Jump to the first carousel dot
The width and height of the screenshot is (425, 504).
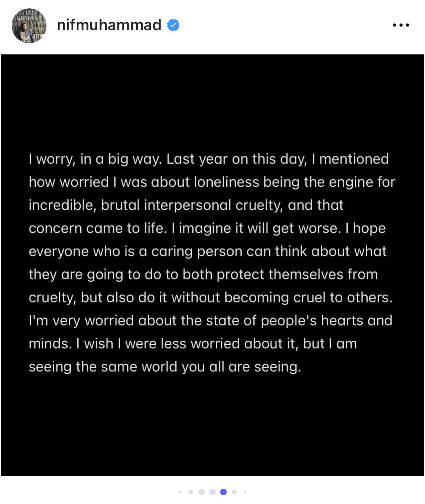180,492
